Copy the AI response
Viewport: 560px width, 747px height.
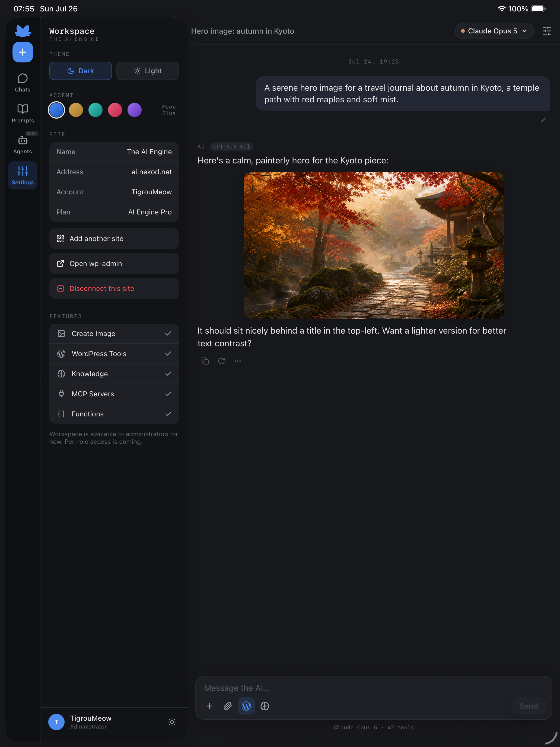[x=205, y=361]
